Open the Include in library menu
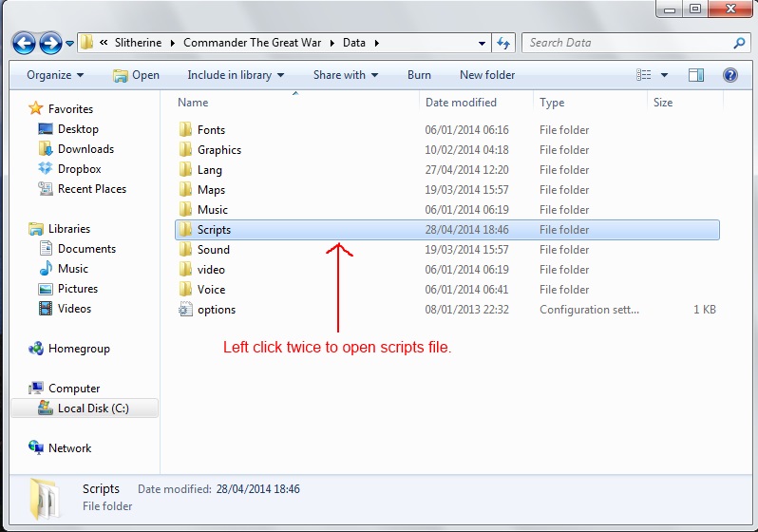Screen dimensions: 758x532 point(236,75)
